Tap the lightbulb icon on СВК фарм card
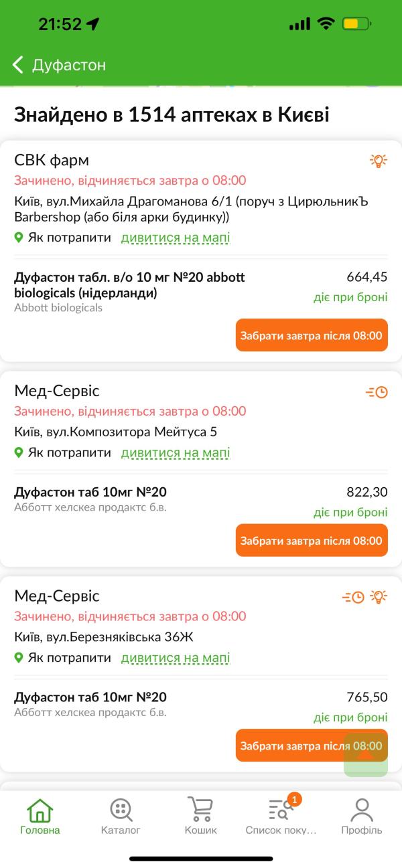Image resolution: width=402 pixels, height=868 pixels. (x=379, y=161)
